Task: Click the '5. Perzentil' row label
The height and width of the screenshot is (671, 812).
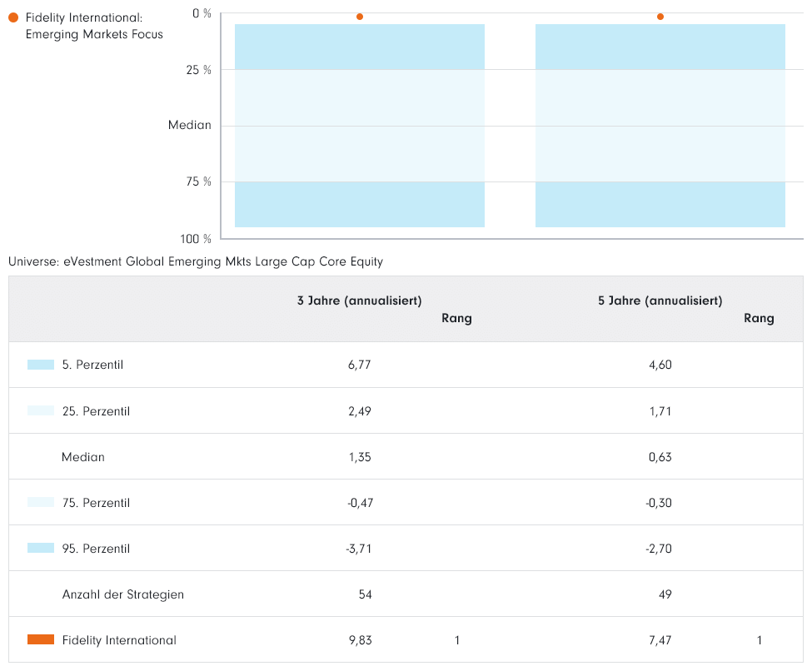Action: (x=92, y=365)
